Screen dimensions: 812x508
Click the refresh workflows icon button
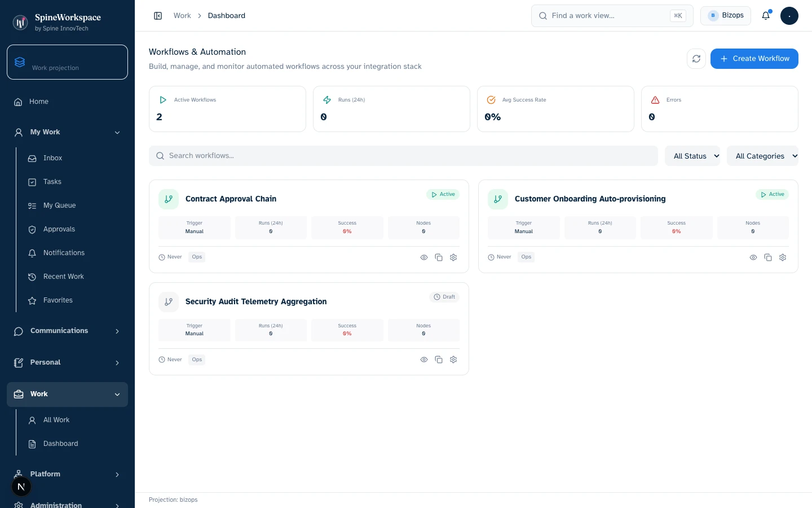[696, 59]
